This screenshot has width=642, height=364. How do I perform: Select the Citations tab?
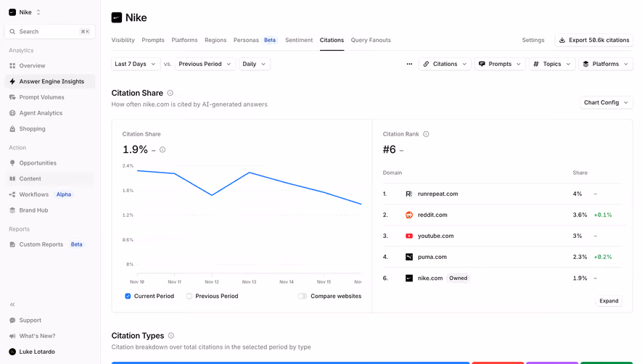point(332,40)
